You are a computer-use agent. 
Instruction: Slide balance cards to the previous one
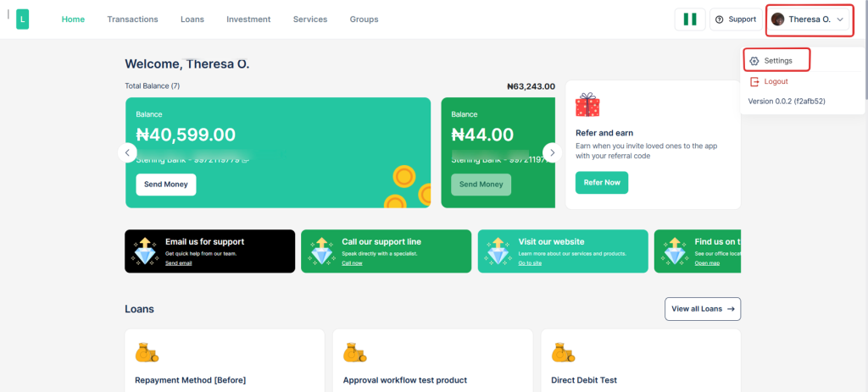(127, 152)
